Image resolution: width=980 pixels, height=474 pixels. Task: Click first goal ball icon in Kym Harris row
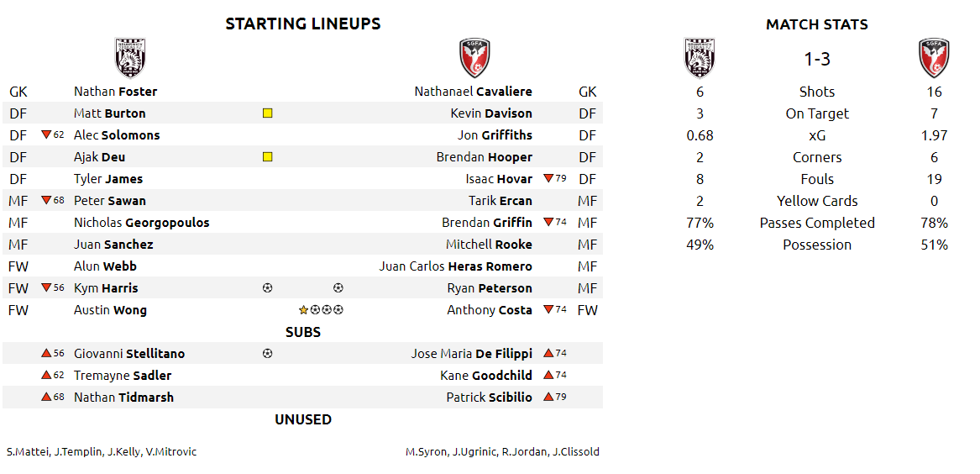pyautogui.click(x=268, y=288)
